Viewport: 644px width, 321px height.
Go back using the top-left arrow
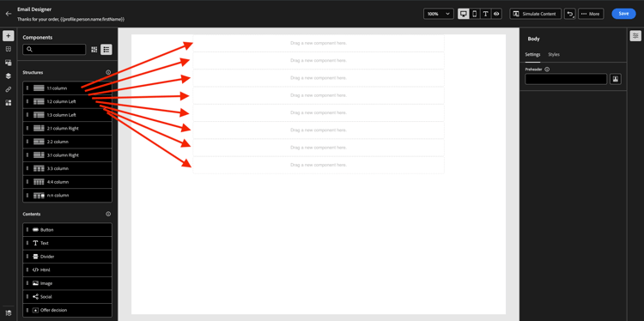9,14
